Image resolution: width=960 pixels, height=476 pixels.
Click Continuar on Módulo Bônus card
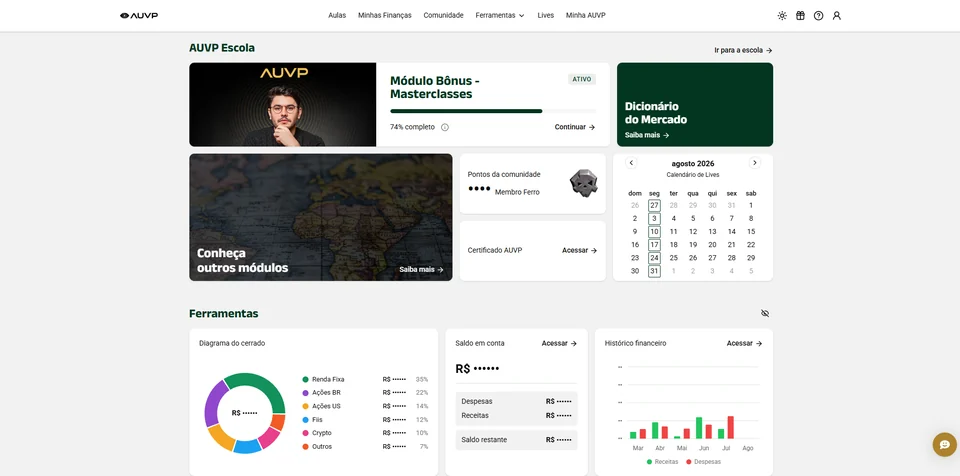(x=575, y=127)
